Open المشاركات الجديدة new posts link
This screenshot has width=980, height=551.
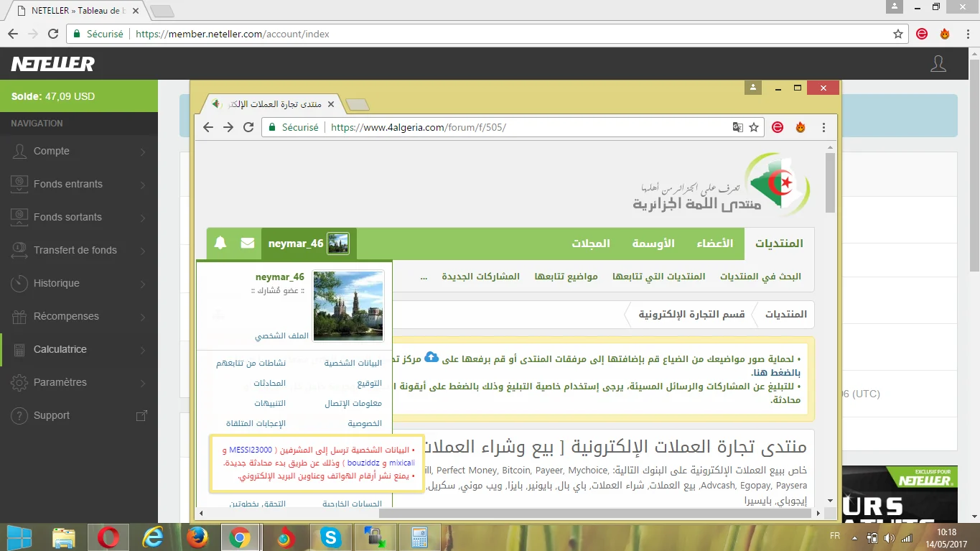point(480,277)
